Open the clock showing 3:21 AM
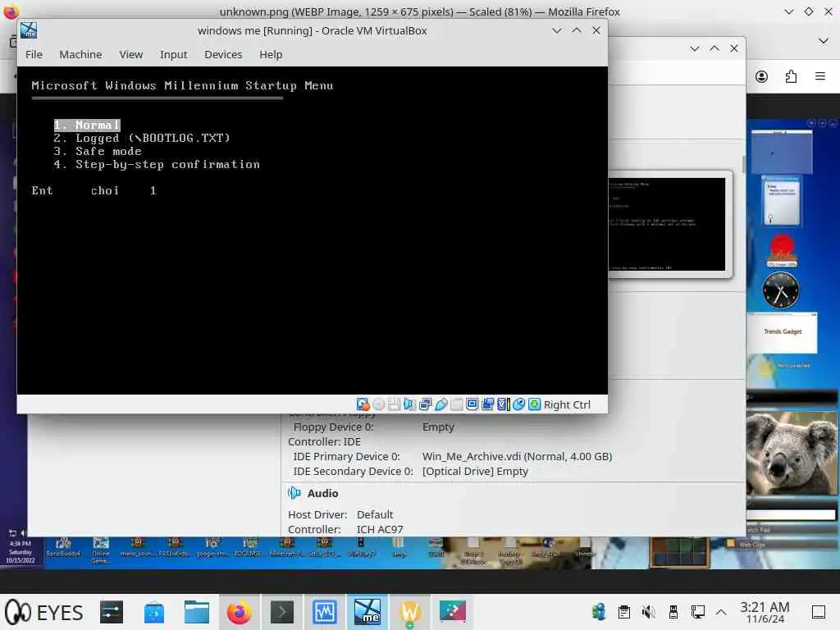The height and width of the screenshot is (630, 840). pos(765,612)
